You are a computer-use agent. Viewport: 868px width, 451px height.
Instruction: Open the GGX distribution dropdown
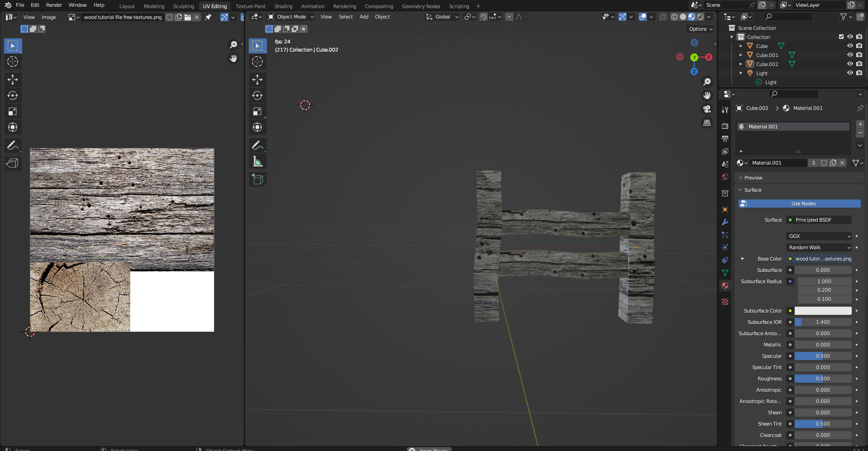click(819, 236)
